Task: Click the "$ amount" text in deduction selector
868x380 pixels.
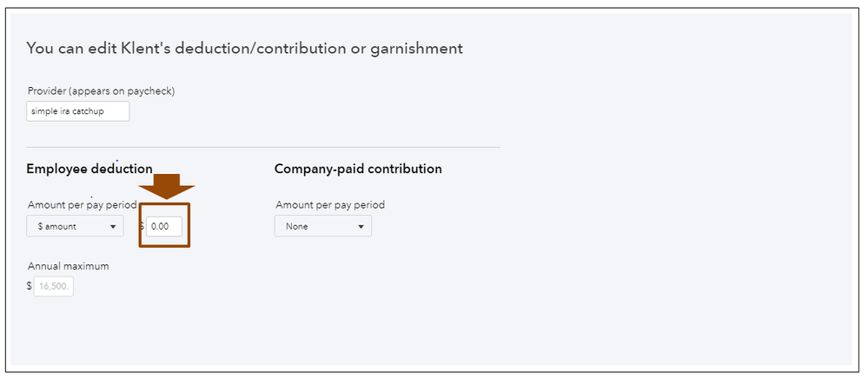Action: click(57, 226)
